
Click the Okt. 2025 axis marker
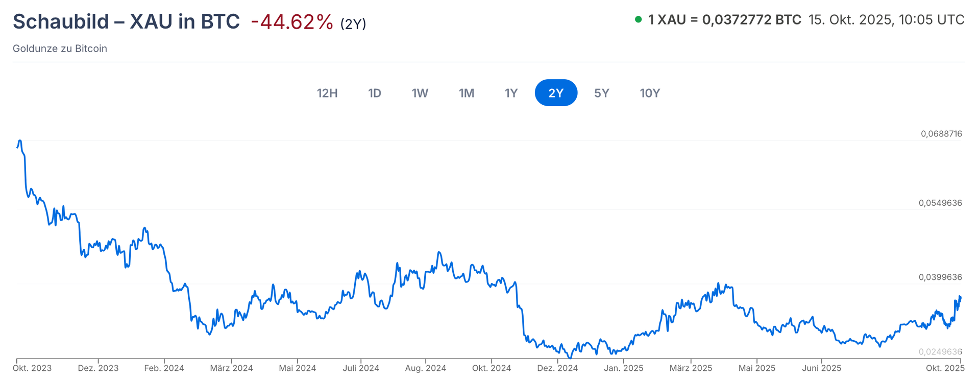(x=945, y=368)
